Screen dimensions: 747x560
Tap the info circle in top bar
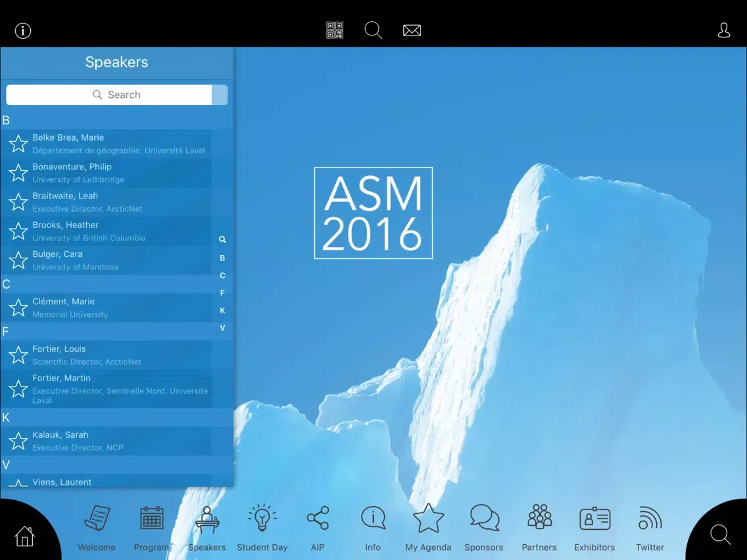click(23, 31)
